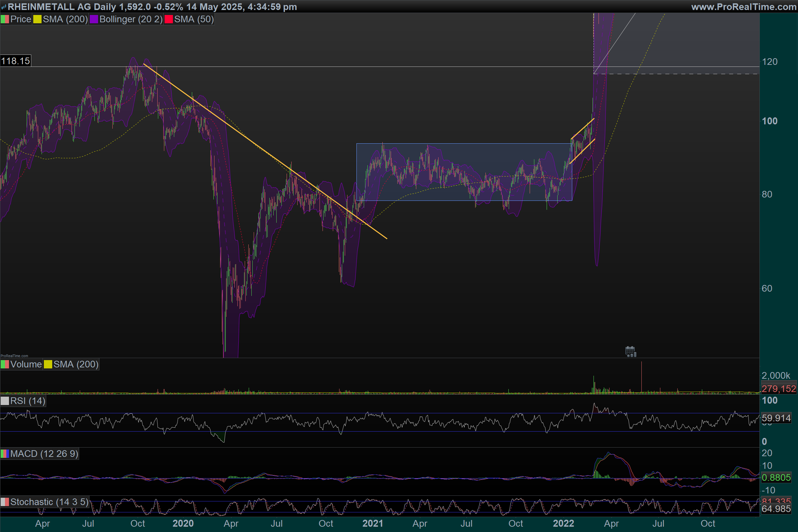This screenshot has height=532, width=798.
Task: Click the 2022 marker on time axis
Action: [x=563, y=523]
